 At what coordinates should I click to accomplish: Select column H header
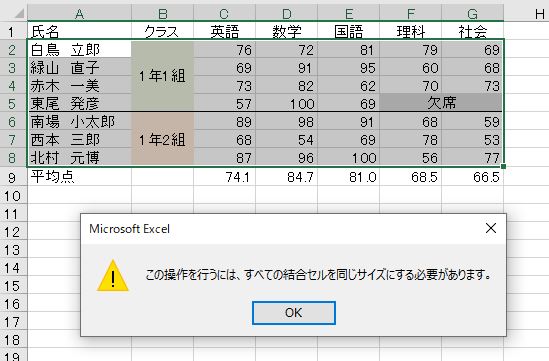click(540, 14)
